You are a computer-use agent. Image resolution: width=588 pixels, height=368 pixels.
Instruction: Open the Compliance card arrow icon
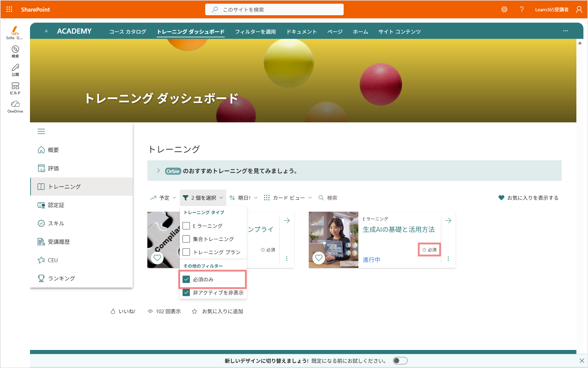click(287, 221)
